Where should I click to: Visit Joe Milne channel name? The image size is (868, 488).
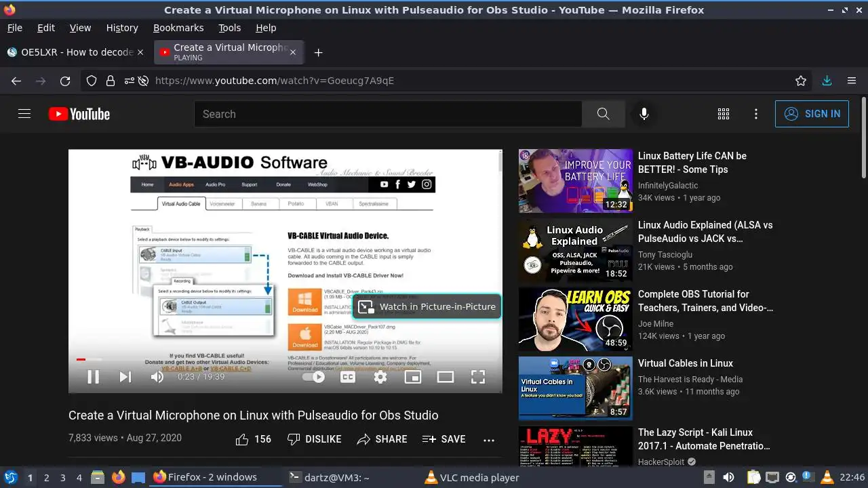pyautogui.click(x=657, y=324)
